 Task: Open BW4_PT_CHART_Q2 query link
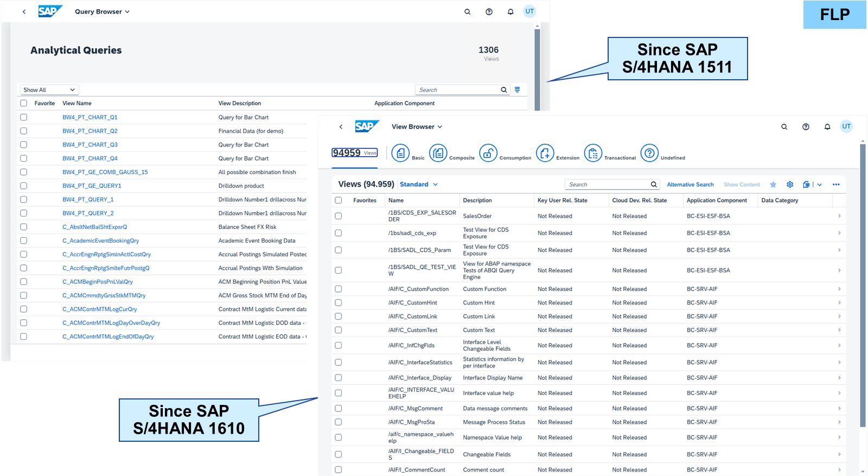[90, 131]
